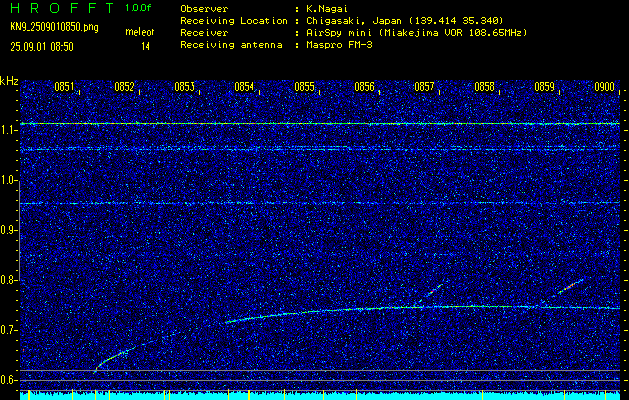Click the meteor echo streak near 0859
Image resolution: width=629 pixels, height=400 pixels.
coord(570,287)
